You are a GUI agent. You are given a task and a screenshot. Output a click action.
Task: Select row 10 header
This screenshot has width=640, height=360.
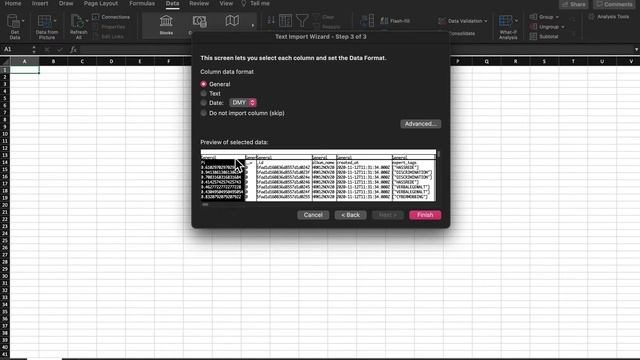[5, 134]
